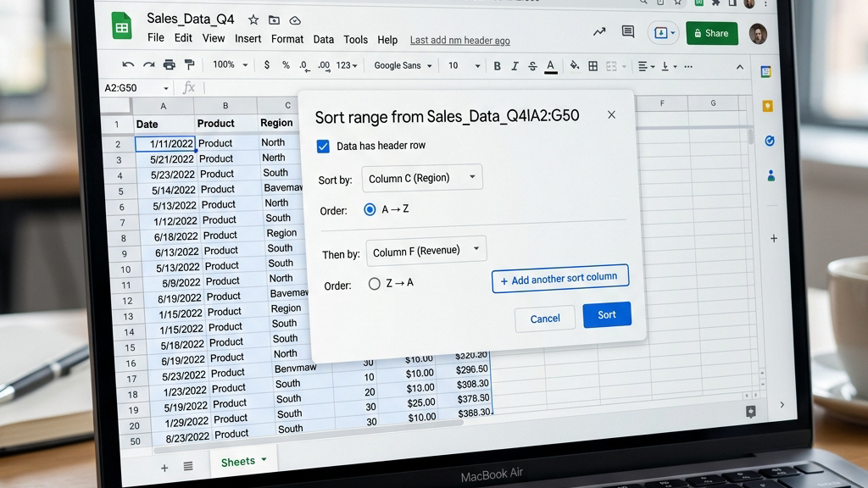Open the Column F (Revenue) dropdown

tap(426, 251)
